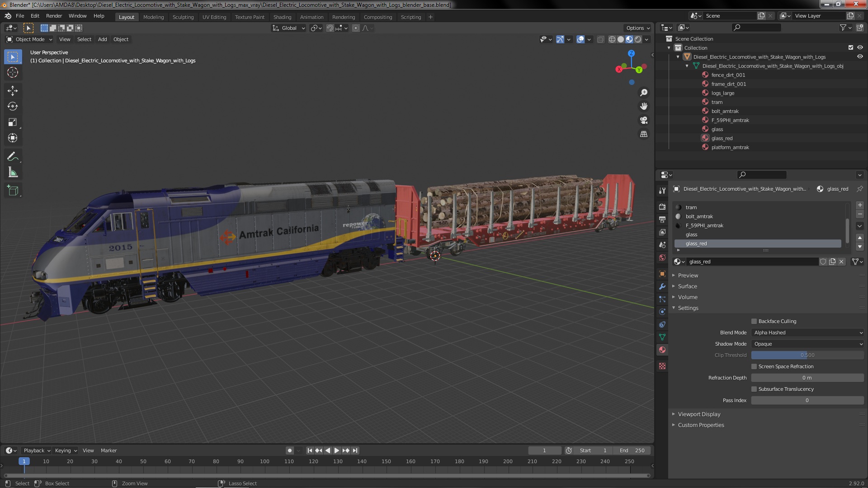Select the Rotate tool
The height and width of the screenshot is (488, 868).
pos(13,107)
